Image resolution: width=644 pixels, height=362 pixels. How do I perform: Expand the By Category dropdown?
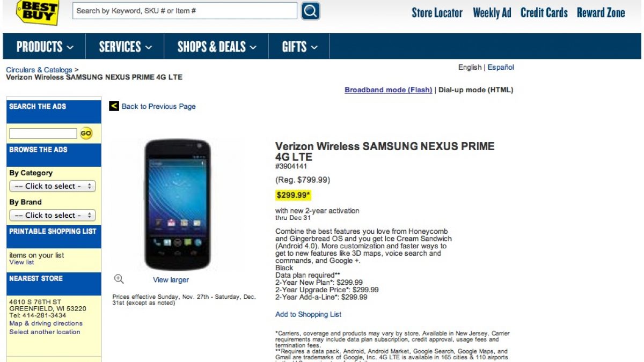click(53, 186)
